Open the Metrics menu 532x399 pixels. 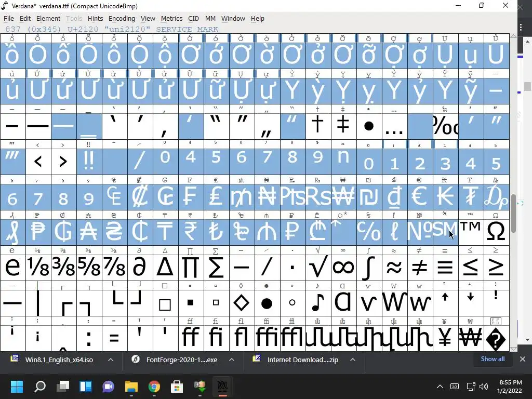click(x=171, y=19)
